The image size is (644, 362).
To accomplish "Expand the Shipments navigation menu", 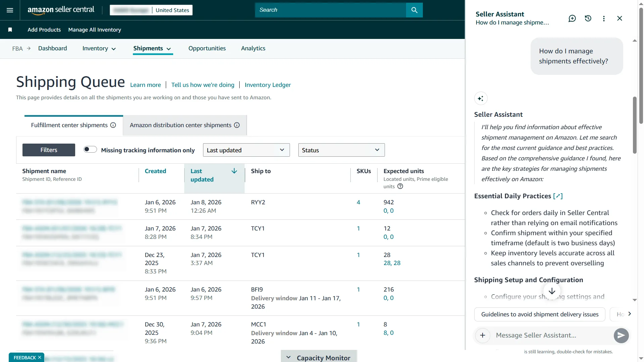I will click(x=152, y=49).
